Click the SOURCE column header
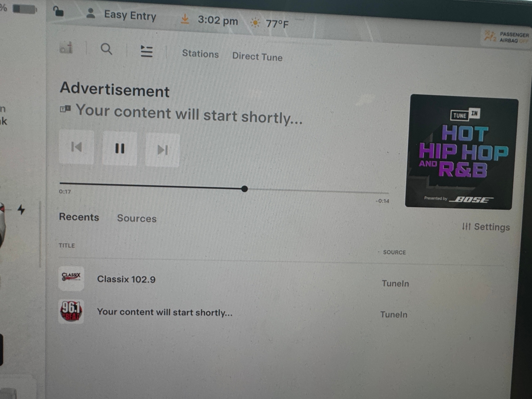Viewport: 532px width, 399px height. 394,252
